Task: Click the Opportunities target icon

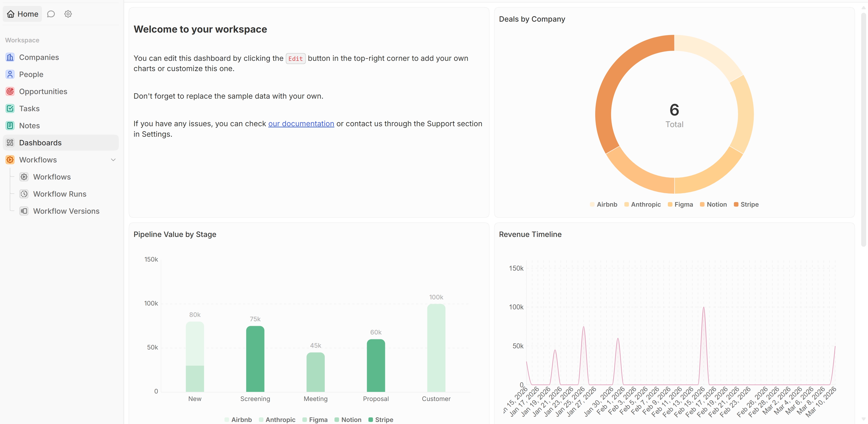Action: coord(10,91)
